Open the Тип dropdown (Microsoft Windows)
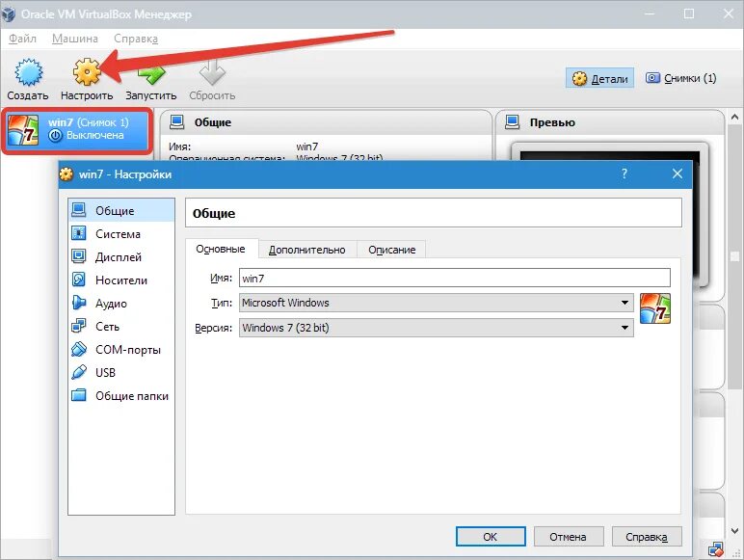 436,303
